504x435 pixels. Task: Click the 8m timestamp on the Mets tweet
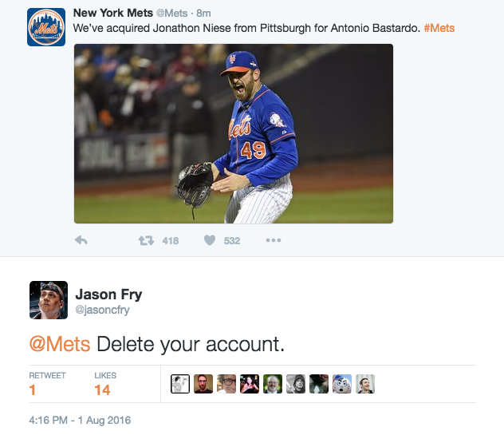click(203, 14)
